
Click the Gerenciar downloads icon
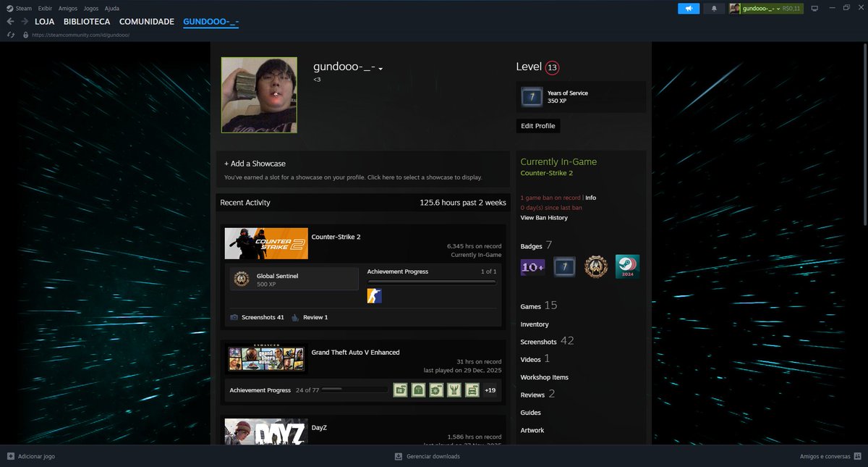(398, 456)
